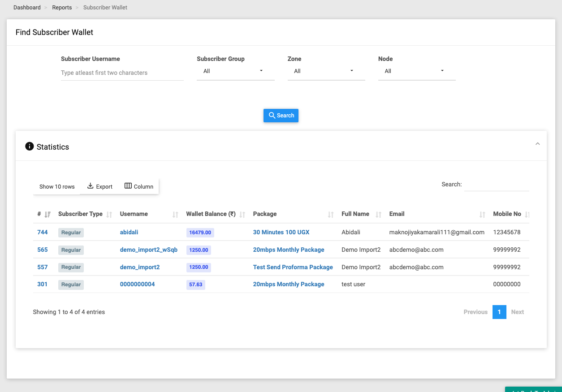Open the Node dropdown
This screenshot has width=562, height=392.
coord(417,71)
